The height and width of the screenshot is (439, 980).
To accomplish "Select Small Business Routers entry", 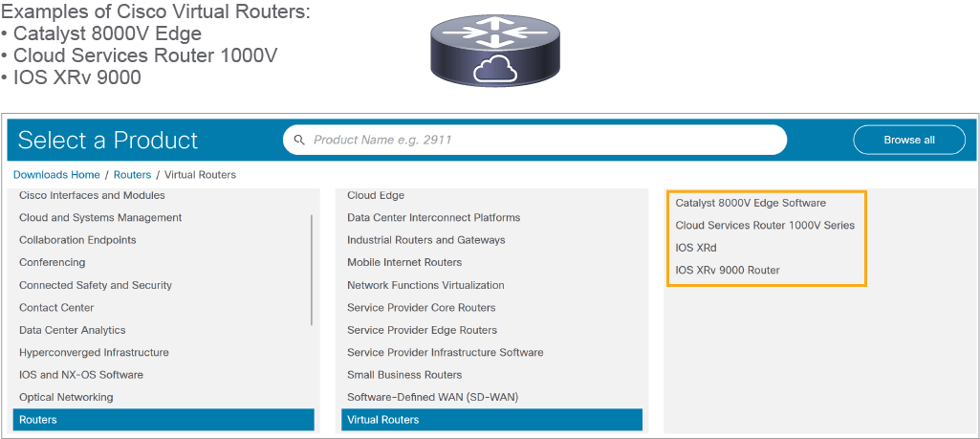I will tap(404, 375).
